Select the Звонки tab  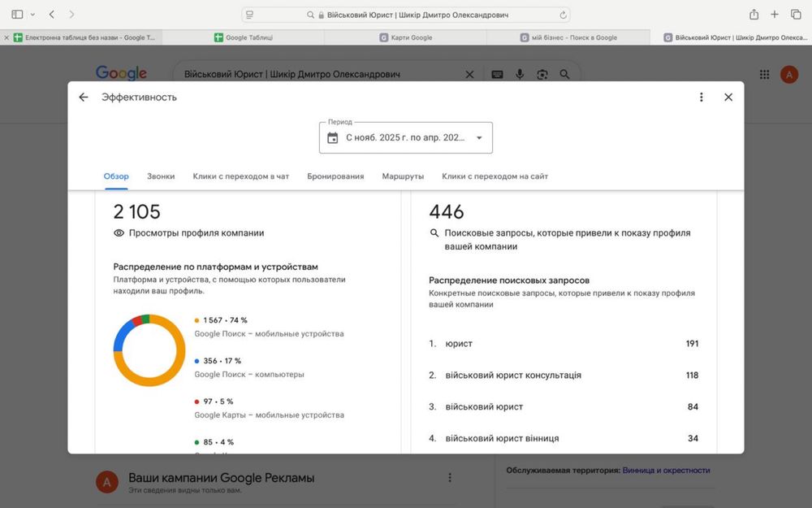[161, 176]
